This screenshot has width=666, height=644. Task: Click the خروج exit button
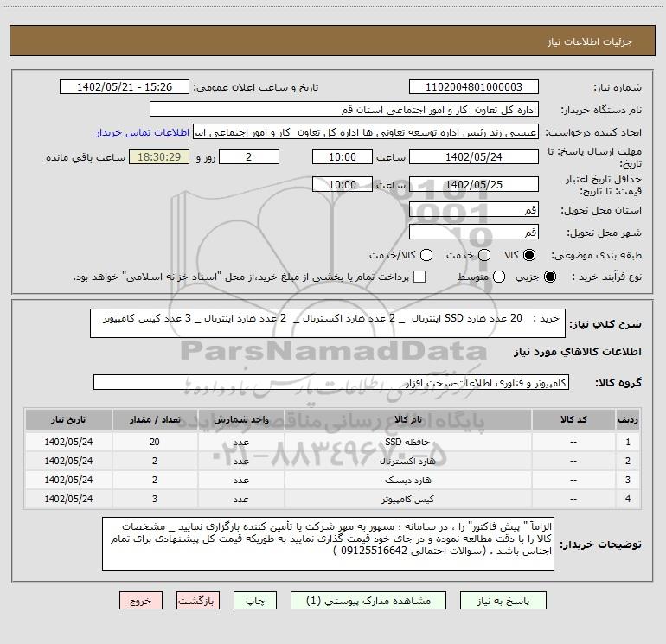pyautogui.click(x=141, y=601)
